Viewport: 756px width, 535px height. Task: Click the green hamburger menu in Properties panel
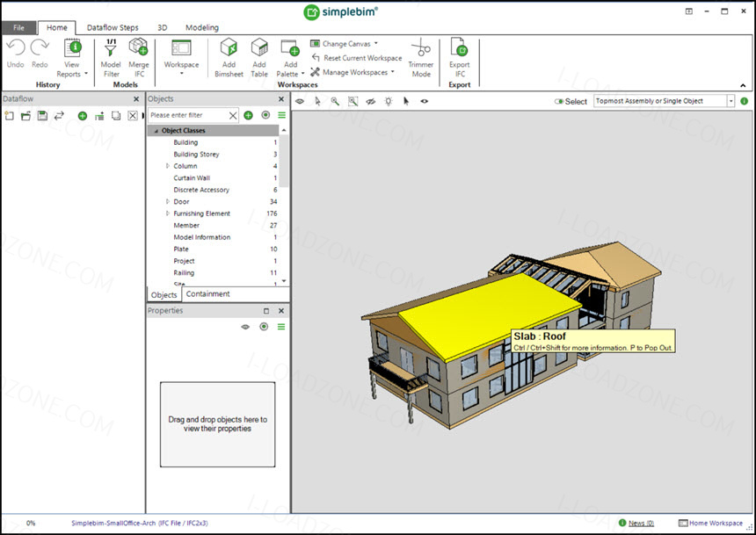281,327
